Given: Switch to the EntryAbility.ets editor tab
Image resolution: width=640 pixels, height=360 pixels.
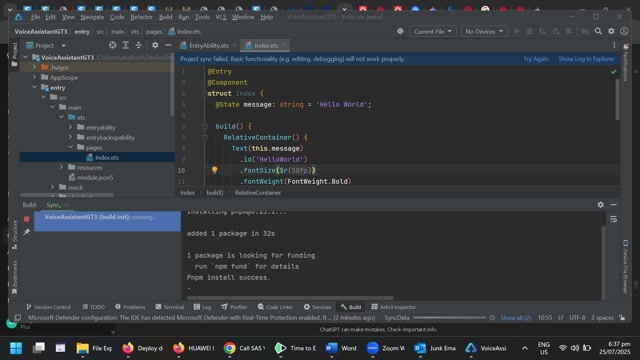Looking at the screenshot, I should click(209, 45).
